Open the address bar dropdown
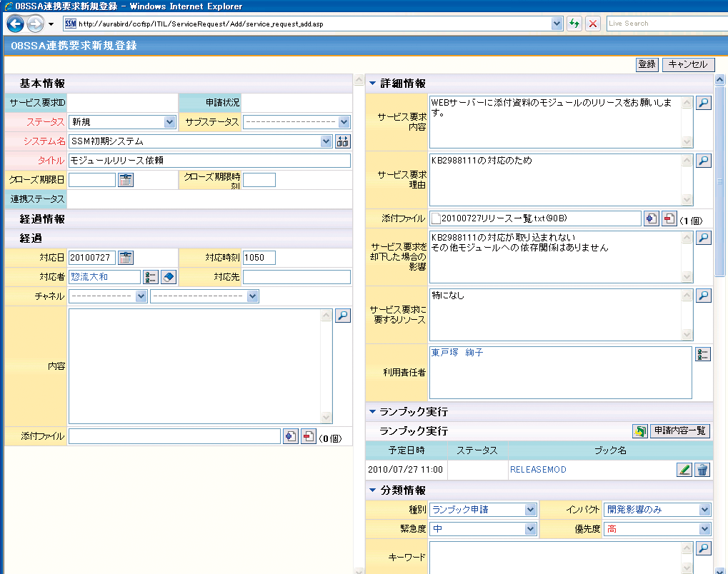Viewport: 728px width, 574px height. pyautogui.click(x=557, y=24)
